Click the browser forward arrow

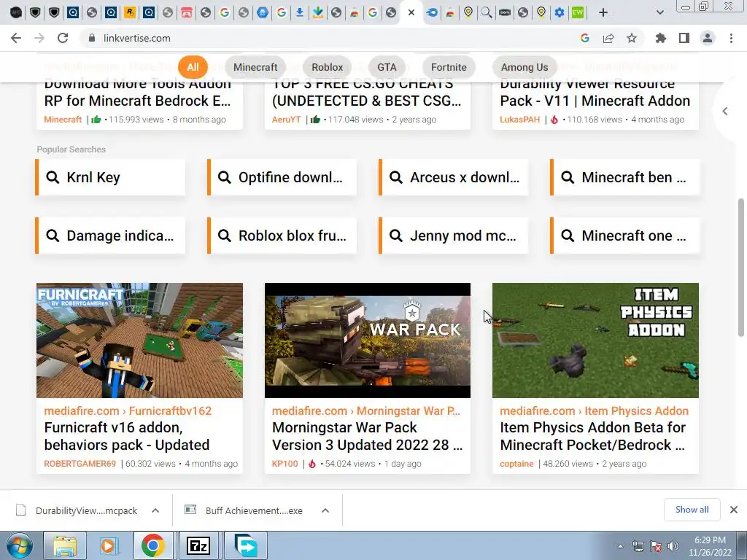coord(39,38)
